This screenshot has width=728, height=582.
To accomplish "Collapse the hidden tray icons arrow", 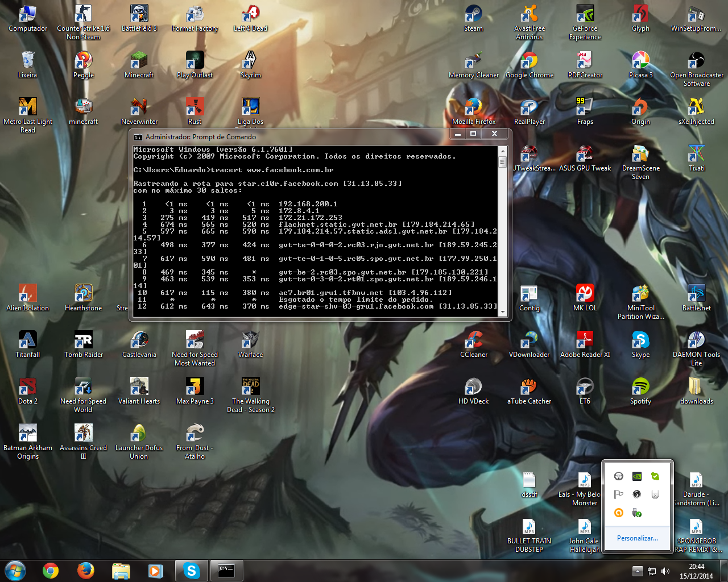I will [x=638, y=571].
